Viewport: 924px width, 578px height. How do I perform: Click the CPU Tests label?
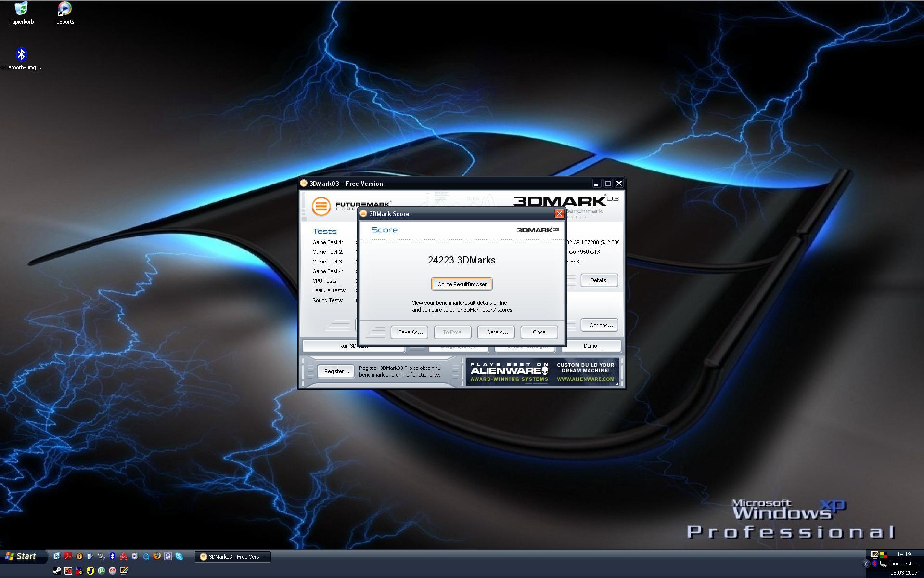coord(325,281)
